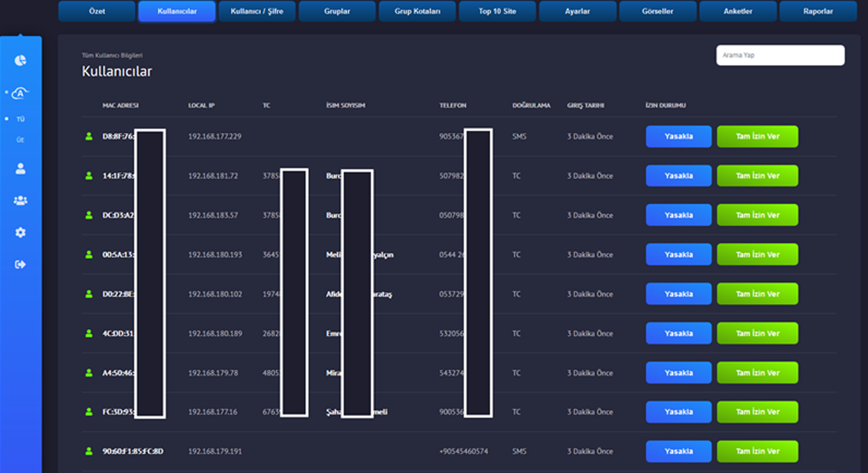This screenshot has width=868, height=473.
Task: Open the Top 10 Site tab
Action: pos(497,12)
